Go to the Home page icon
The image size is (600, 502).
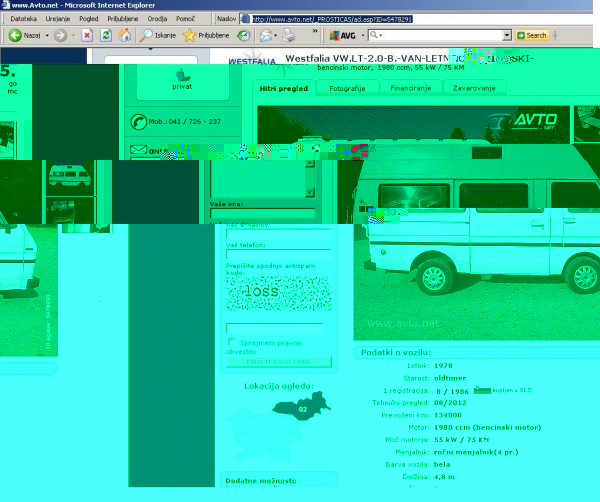pyautogui.click(x=124, y=35)
